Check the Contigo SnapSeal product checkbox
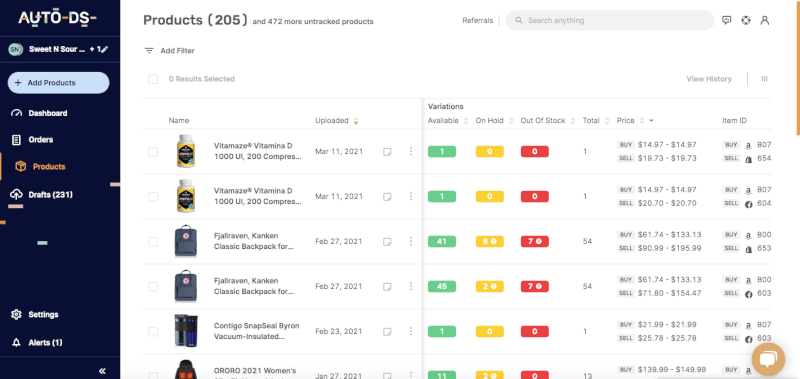This screenshot has height=379, width=800. tap(153, 332)
